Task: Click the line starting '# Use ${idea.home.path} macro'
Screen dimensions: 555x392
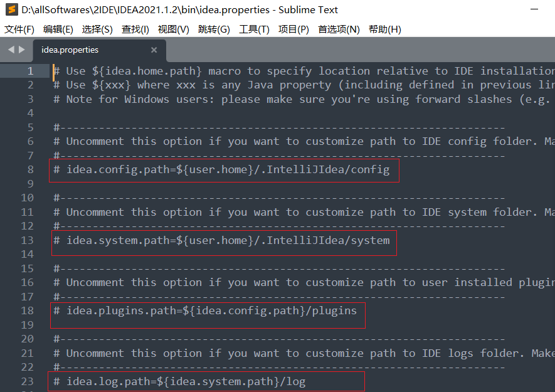Action: (304, 71)
